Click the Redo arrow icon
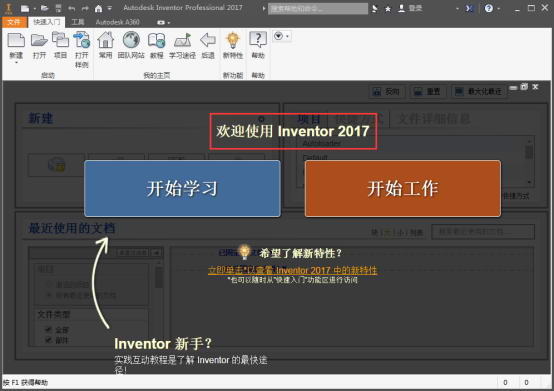This screenshot has width=554, height=391. click(85, 8)
